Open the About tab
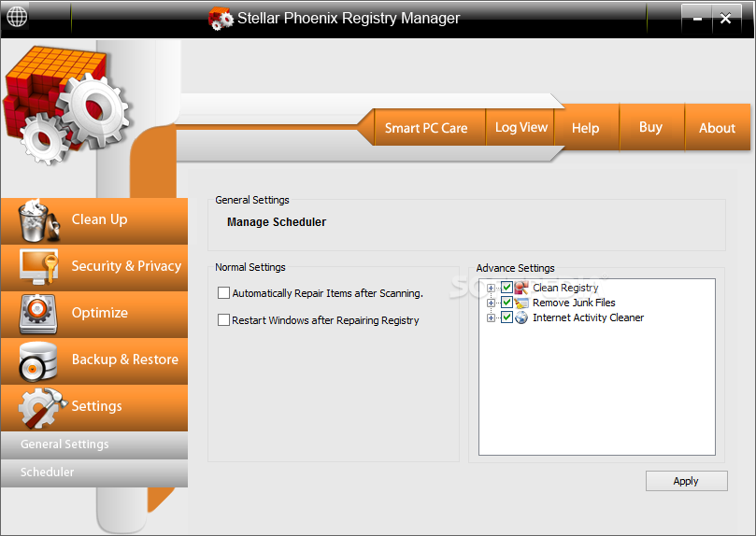 718,128
